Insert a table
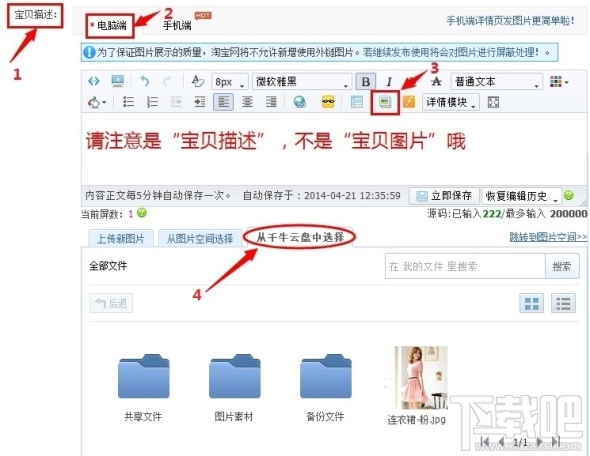The image size is (590, 456). pyautogui.click(x=356, y=102)
